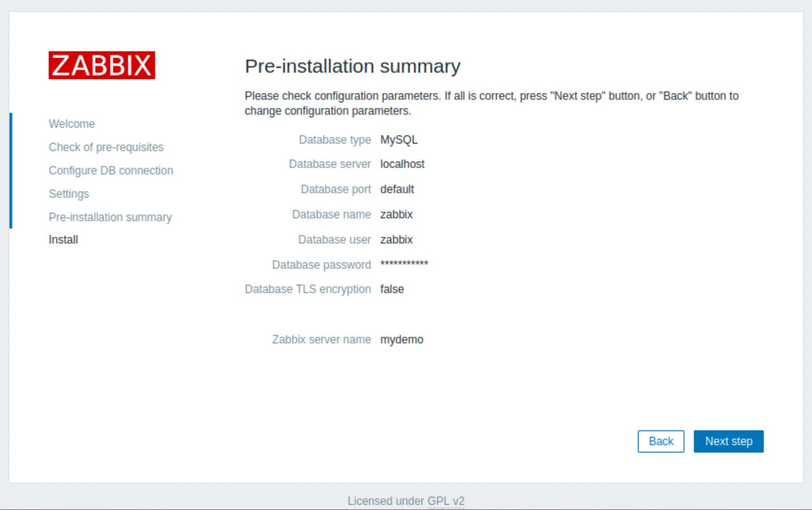Click the mydemo server name value
The image size is (812, 510).
(402, 340)
